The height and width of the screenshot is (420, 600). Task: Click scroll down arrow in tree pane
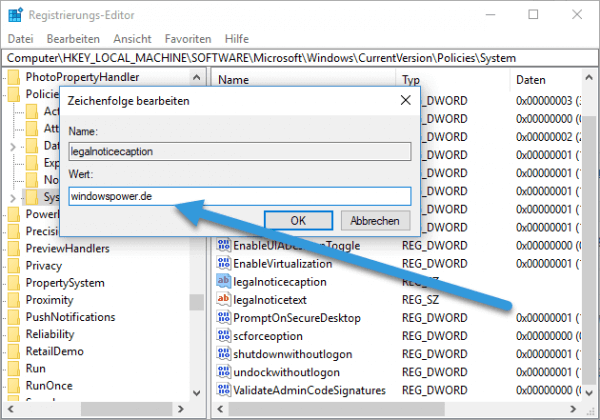[x=197, y=393]
